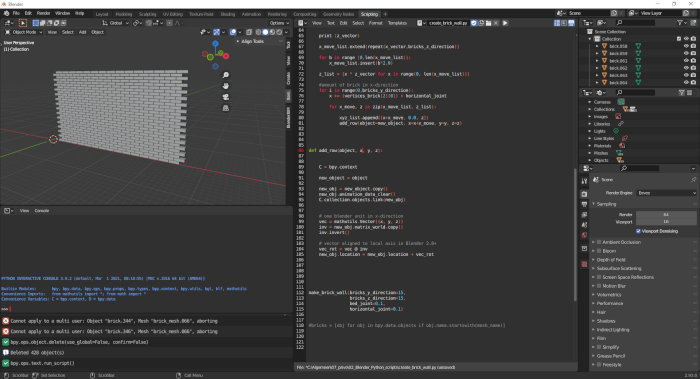Viewport: 700px width, 379px height.
Task: Switch orthographic/perspective grid gizmo
Action: pos(225,108)
